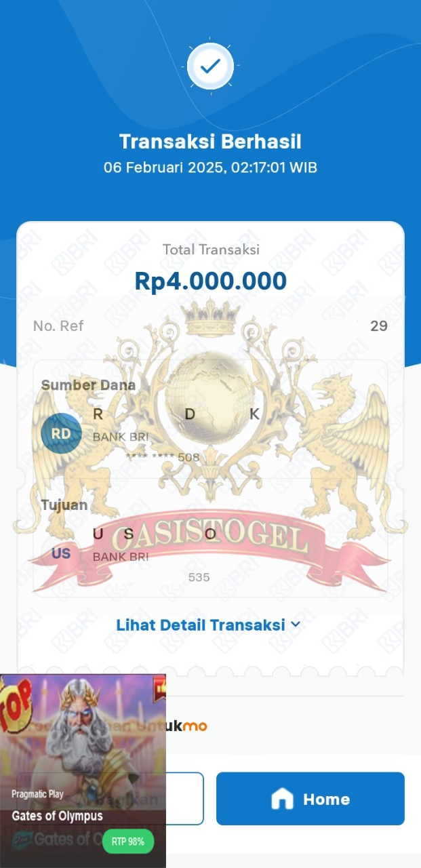
Task: Go to Home with the blue button
Action: pyautogui.click(x=310, y=799)
